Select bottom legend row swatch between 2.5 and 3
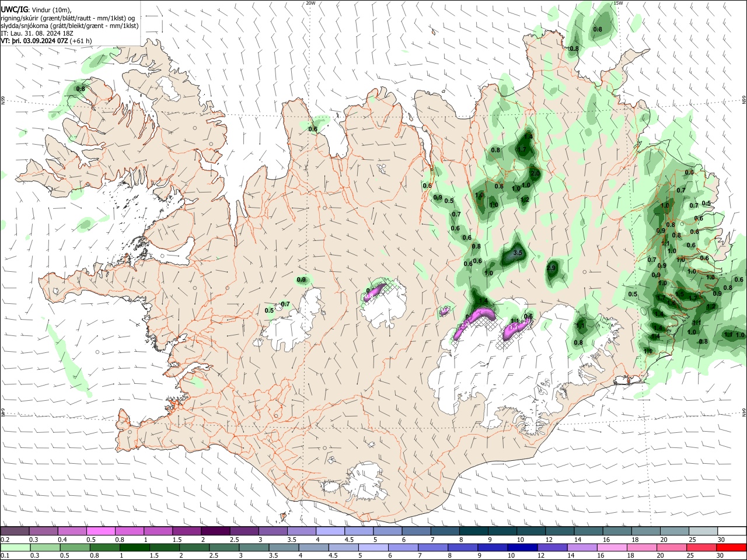 click(x=225, y=547)
